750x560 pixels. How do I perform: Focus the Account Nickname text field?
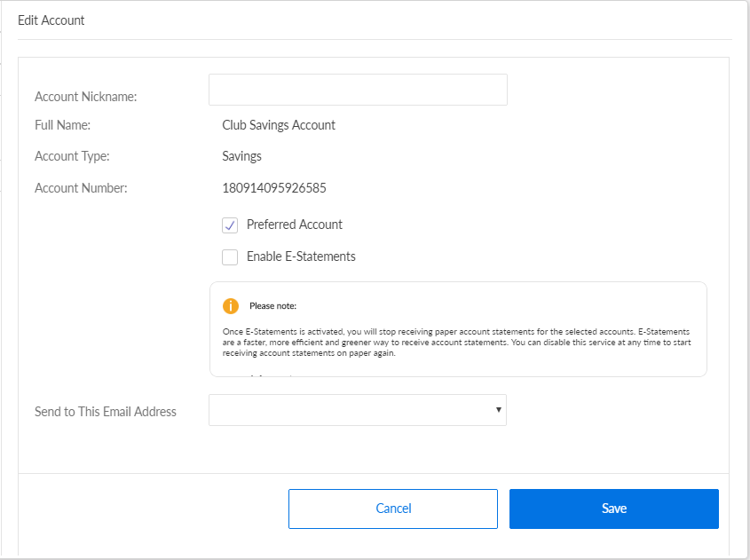coord(358,90)
